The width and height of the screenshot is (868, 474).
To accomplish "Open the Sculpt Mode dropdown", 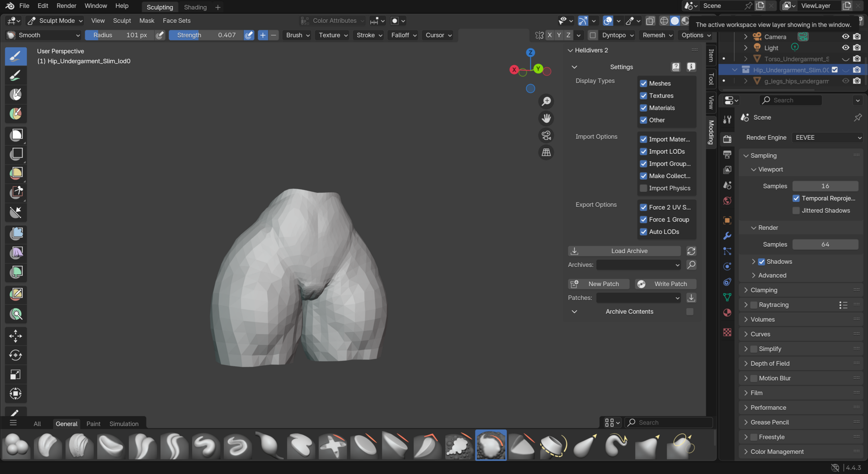I will [55, 21].
